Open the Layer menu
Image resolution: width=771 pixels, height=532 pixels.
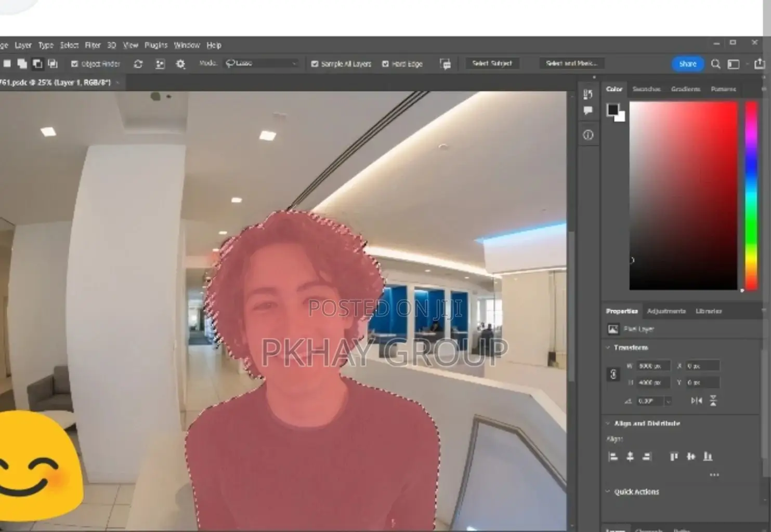[23, 45]
